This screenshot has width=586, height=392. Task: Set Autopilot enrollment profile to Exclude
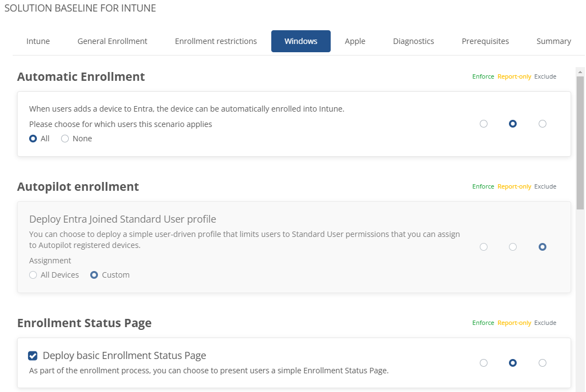click(543, 247)
